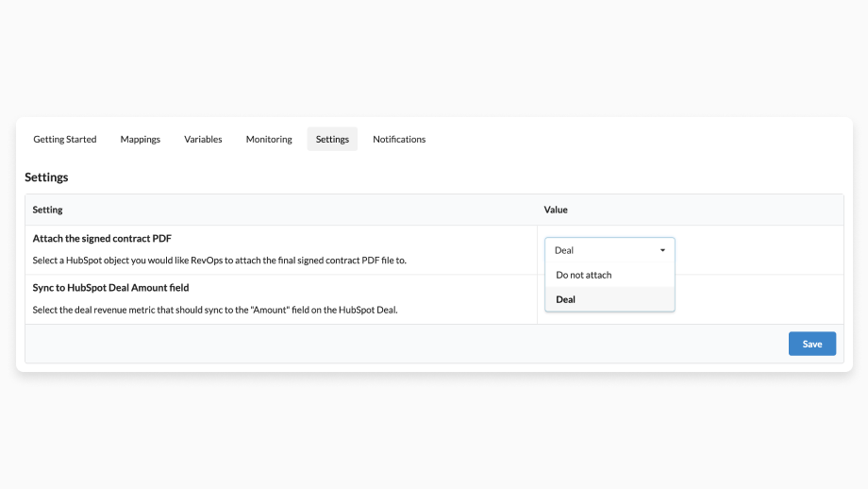Image resolution: width=868 pixels, height=489 pixels.
Task: Choose the "Do not attach" option
Action: (x=584, y=276)
